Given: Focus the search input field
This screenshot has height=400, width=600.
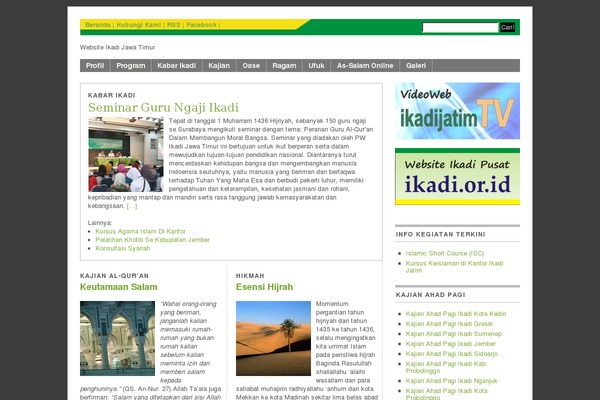Looking at the screenshot, I should click(x=460, y=28).
